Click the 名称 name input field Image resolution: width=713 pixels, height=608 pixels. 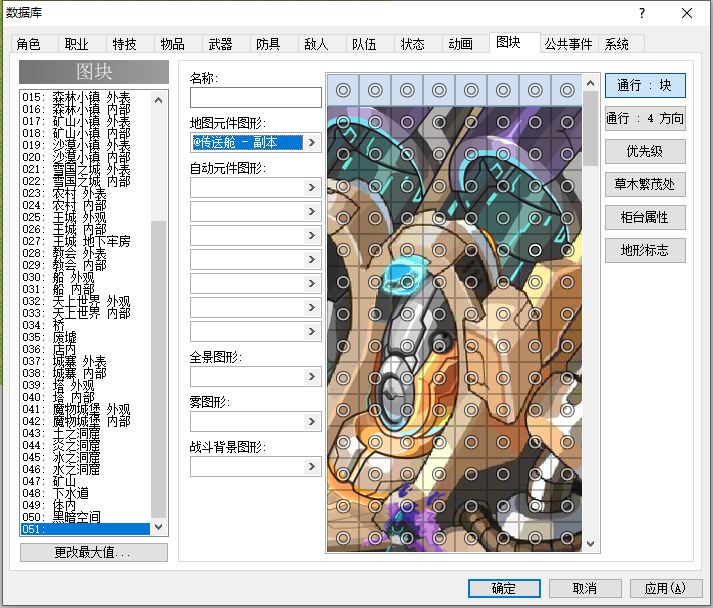[x=256, y=97]
